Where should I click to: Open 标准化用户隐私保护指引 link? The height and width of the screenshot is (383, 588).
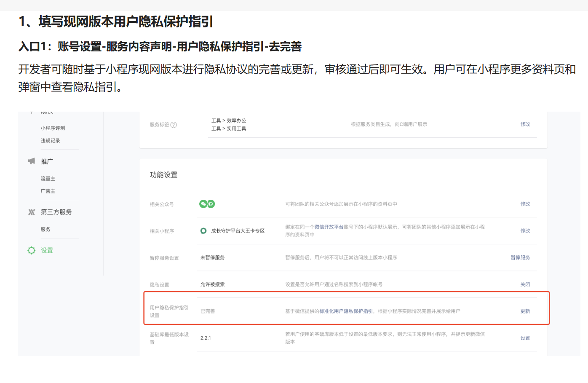(346, 311)
